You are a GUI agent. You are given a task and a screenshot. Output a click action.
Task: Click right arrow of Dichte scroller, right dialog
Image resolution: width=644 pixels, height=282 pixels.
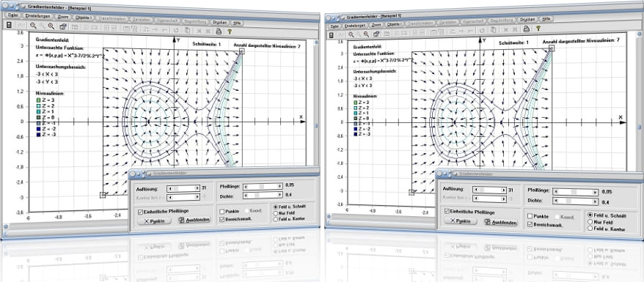(595, 201)
